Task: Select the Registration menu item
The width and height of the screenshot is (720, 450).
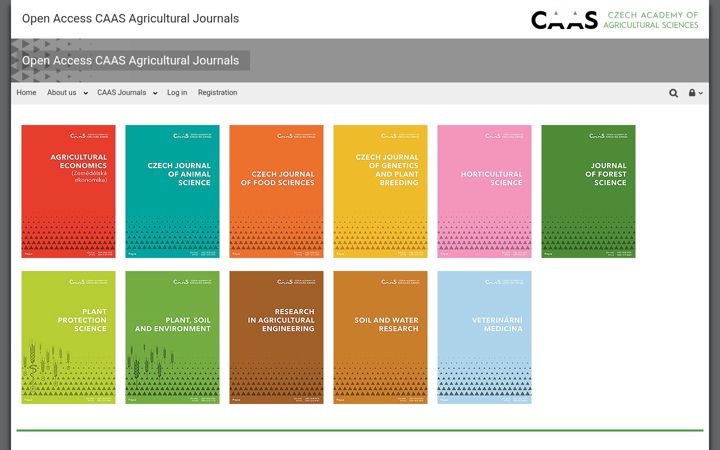Action: click(x=218, y=92)
